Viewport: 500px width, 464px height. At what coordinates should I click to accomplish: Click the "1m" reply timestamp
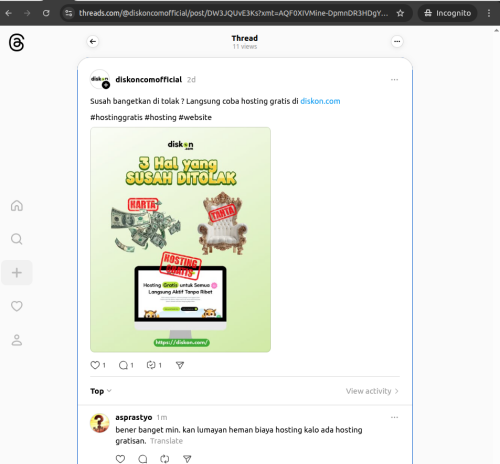point(162,417)
